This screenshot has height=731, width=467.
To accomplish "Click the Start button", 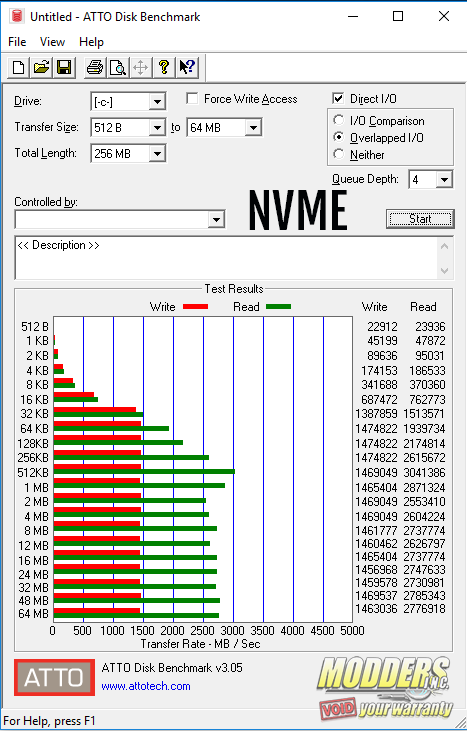I will pyautogui.click(x=420, y=219).
